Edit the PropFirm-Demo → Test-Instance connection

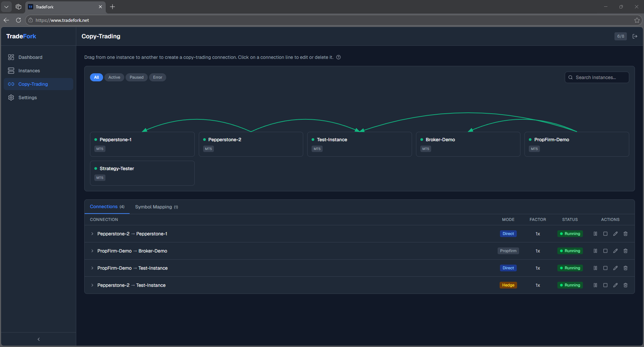pos(615,268)
